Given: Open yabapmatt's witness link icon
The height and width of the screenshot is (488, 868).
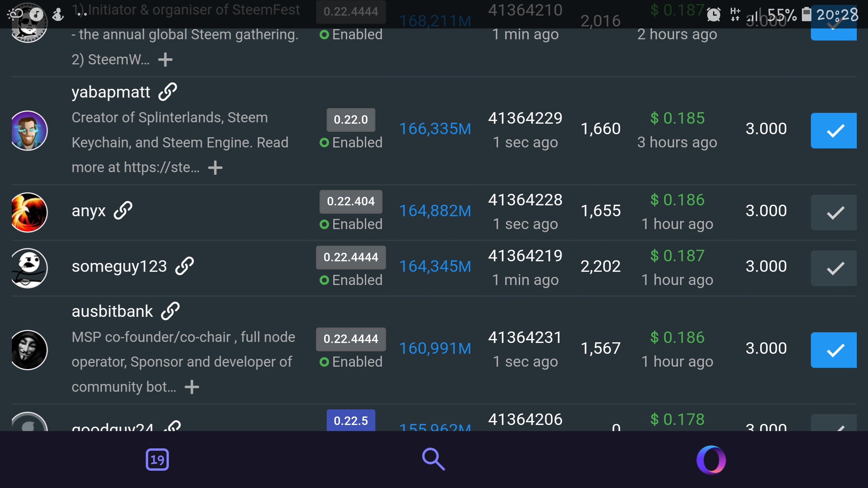Looking at the screenshot, I should point(167,92).
